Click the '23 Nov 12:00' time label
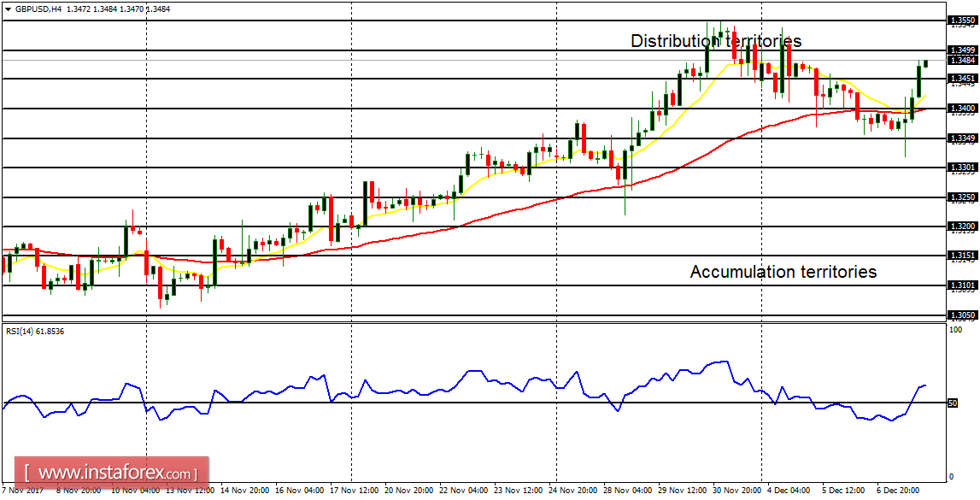Screen dimensions: 980x500 516,491
